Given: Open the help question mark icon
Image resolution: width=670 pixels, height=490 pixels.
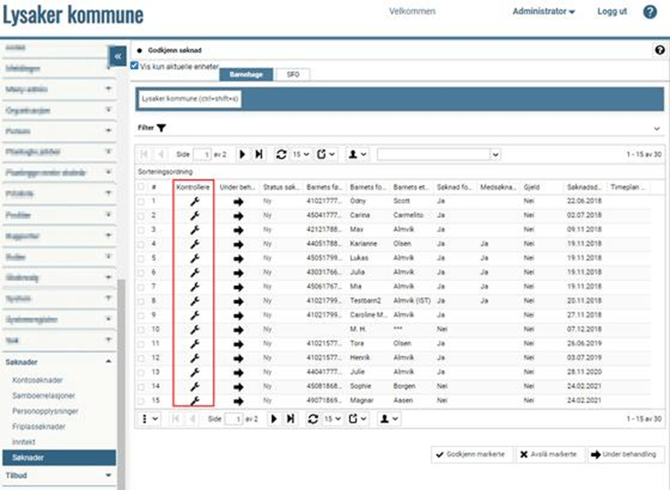Looking at the screenshot, I should (659, 49).
